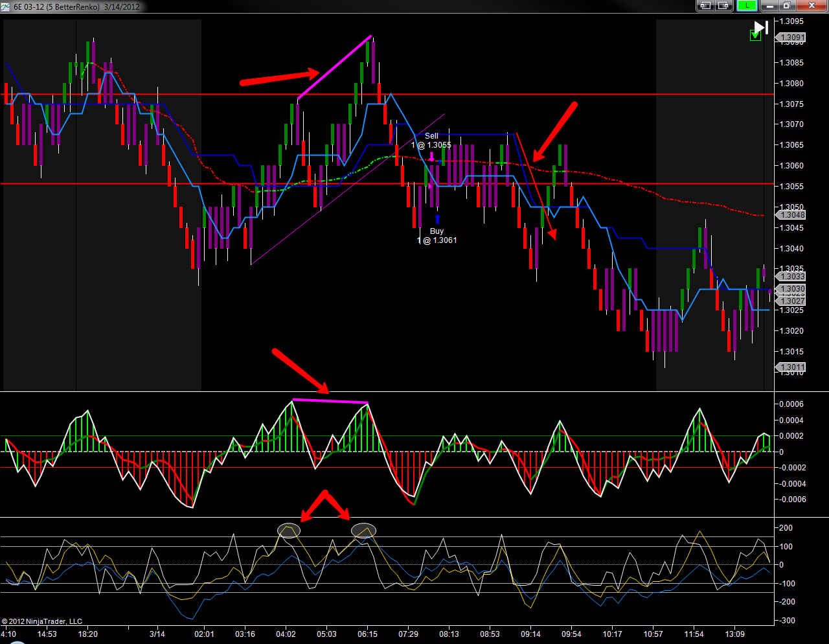The height and width of the screenshot is (644, 829).
Task: Select the 1.3048 price marker
Action: pos(791,214)
